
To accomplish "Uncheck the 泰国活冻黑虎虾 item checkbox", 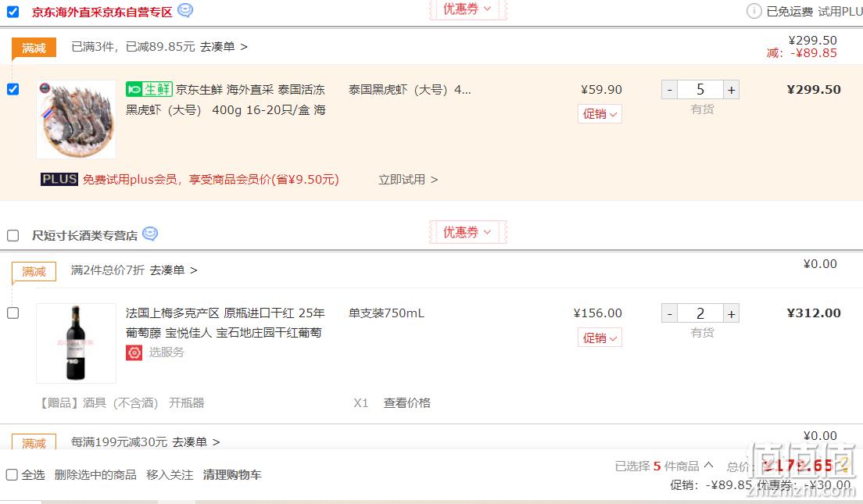I will [13, 89].
